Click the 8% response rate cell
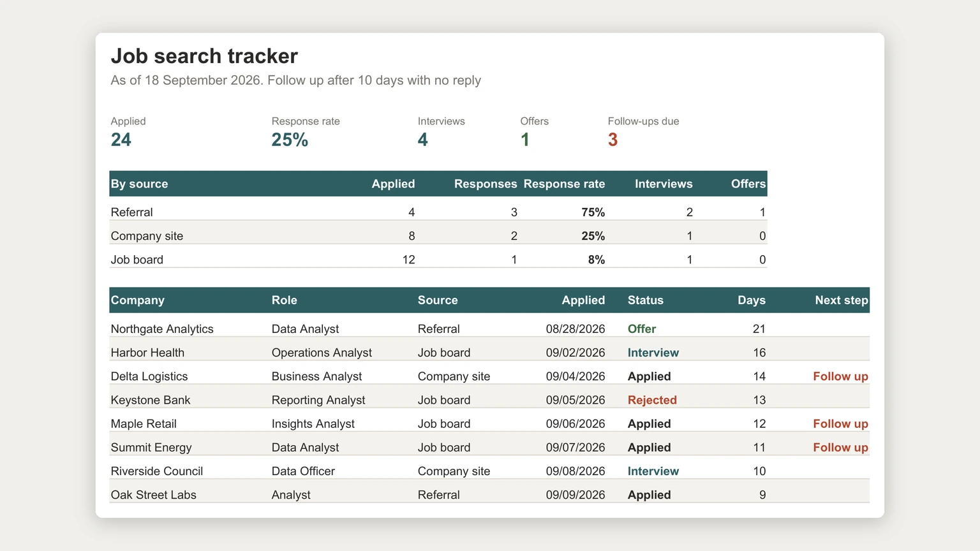Screen dimensions: 980x551 point(597,260)
